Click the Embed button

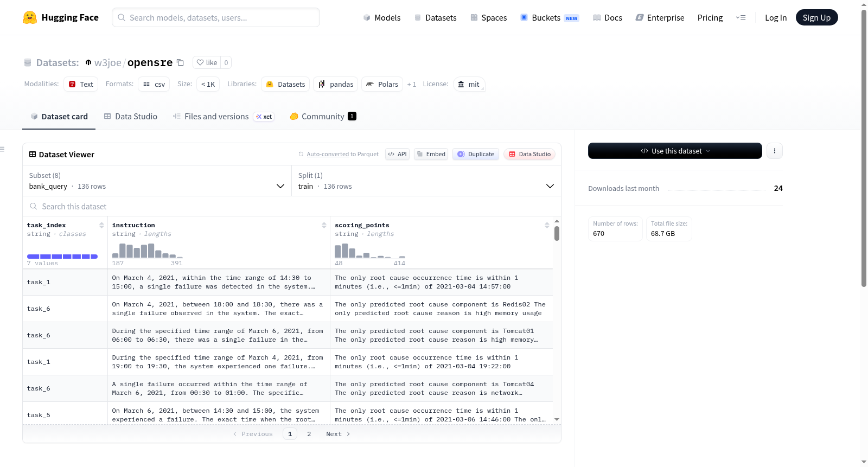tap(431, 154)
